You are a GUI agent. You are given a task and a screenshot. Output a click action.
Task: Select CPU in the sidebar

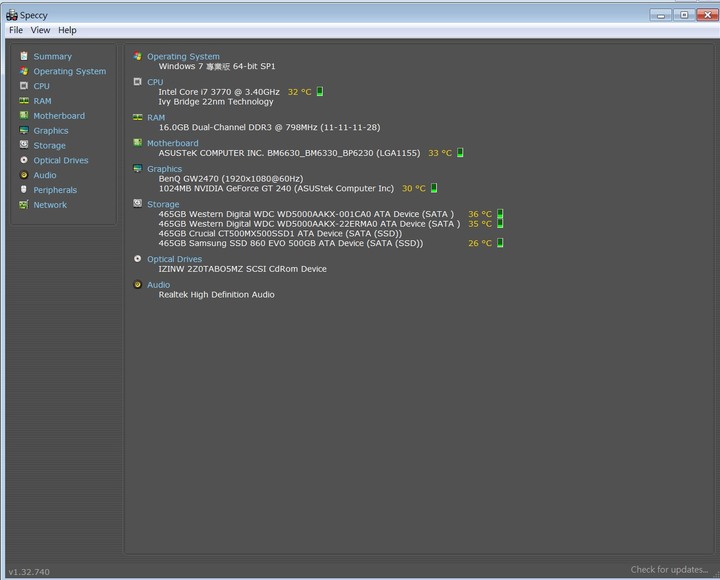(41, 86)
